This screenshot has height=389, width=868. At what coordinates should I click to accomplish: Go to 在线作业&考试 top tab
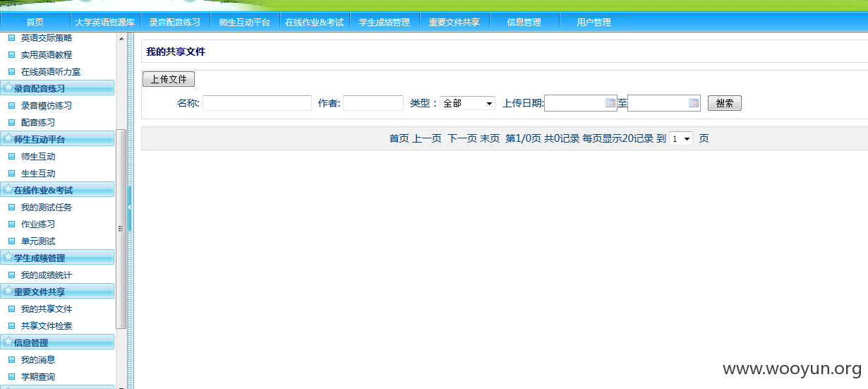[315, 22]
